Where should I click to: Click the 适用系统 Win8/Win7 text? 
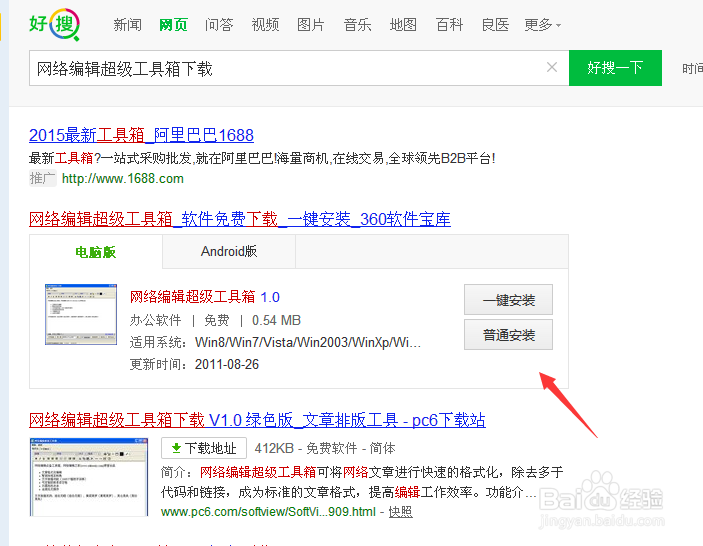tap(275, 342)
